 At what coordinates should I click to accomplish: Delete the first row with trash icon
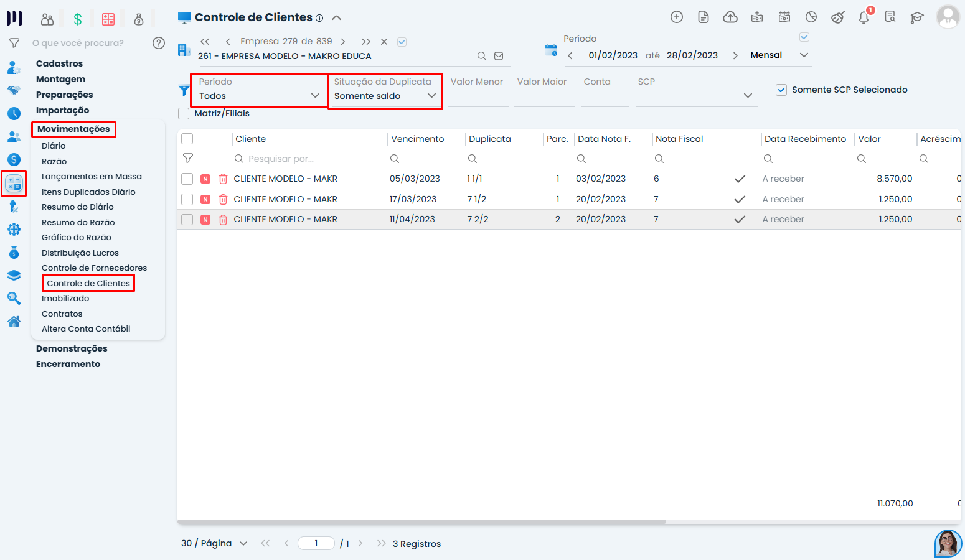click(223, 179)
